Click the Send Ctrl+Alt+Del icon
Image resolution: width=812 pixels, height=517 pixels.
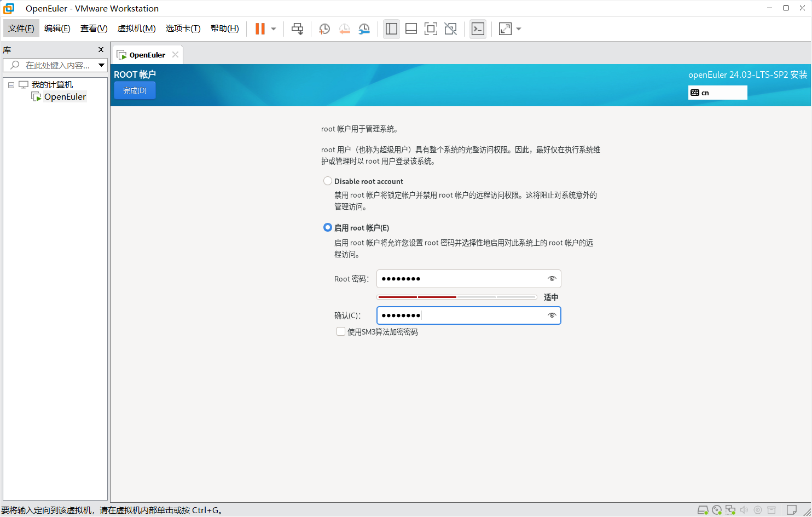click(x=297, y=29)
